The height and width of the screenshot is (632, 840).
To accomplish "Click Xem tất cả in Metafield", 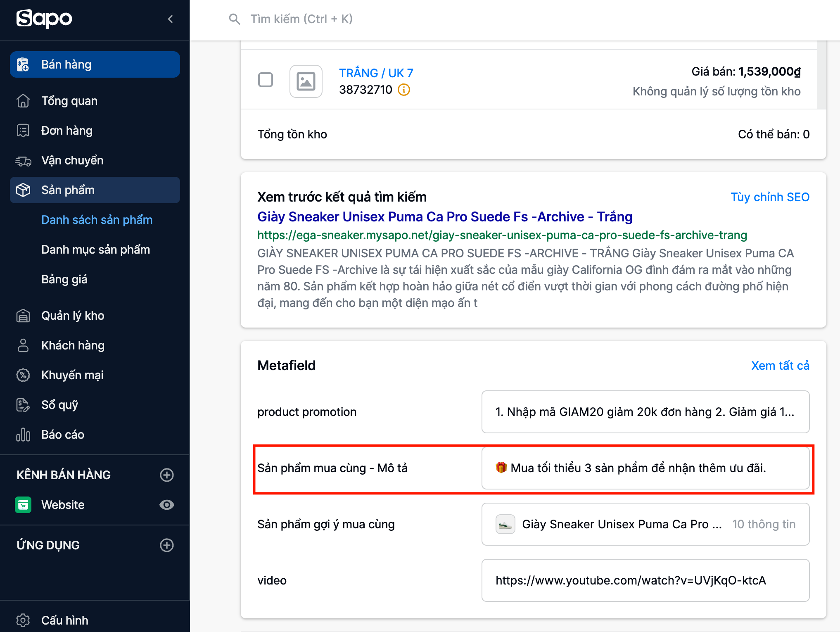I will (x=780, y=366).
